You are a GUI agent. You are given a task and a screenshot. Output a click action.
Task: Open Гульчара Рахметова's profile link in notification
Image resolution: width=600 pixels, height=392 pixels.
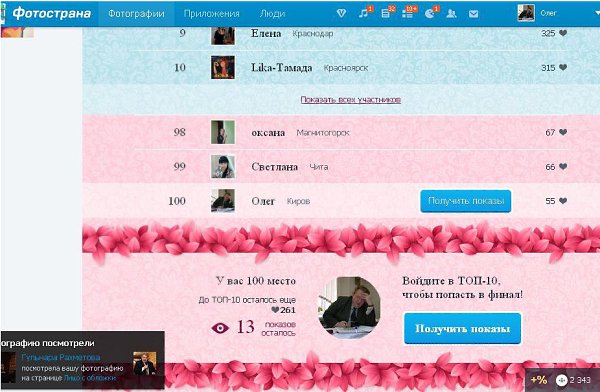click(61, 357)
